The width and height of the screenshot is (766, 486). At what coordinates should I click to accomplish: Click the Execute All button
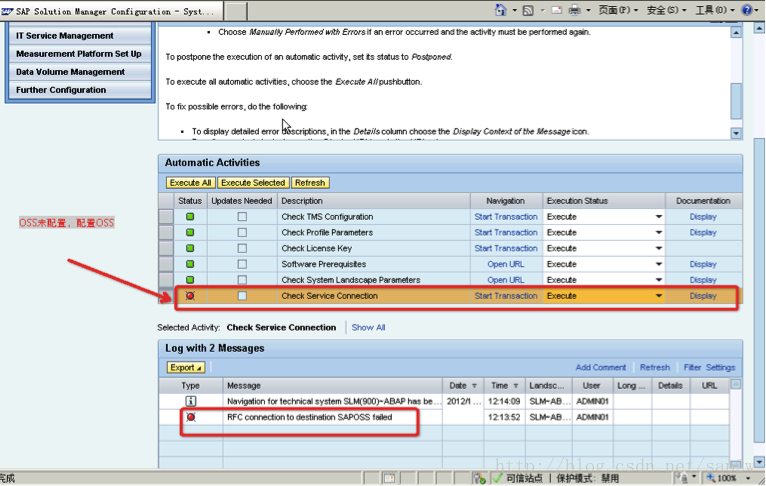pos(191,183)
